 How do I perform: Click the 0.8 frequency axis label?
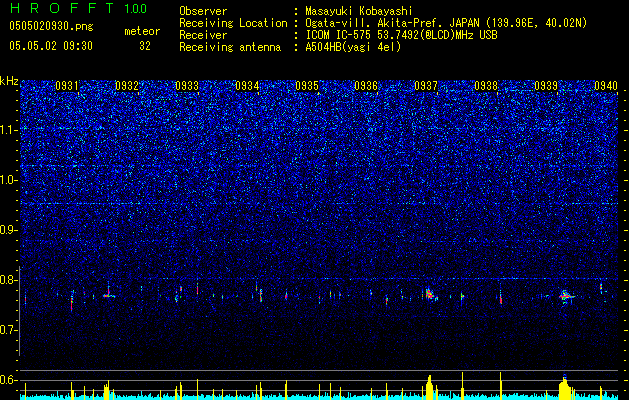8,280
